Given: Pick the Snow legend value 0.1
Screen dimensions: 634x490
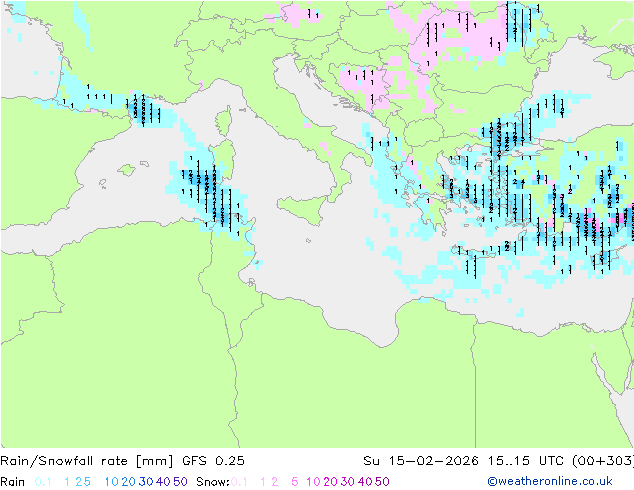Looking at the screenshot, I should (239, 482).
